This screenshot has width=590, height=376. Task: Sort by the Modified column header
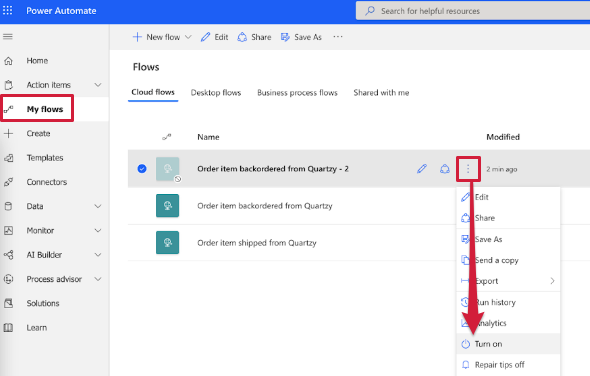coord(503,137)
